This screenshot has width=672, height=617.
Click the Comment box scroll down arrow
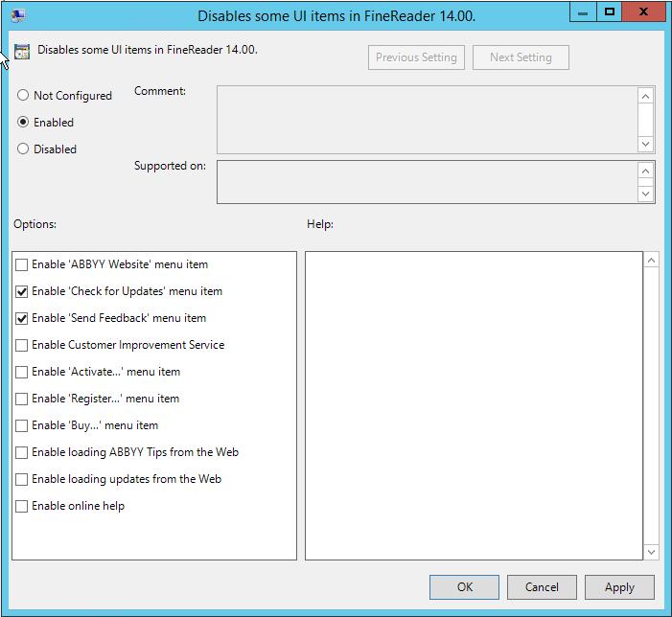click(x=646, y=144)
